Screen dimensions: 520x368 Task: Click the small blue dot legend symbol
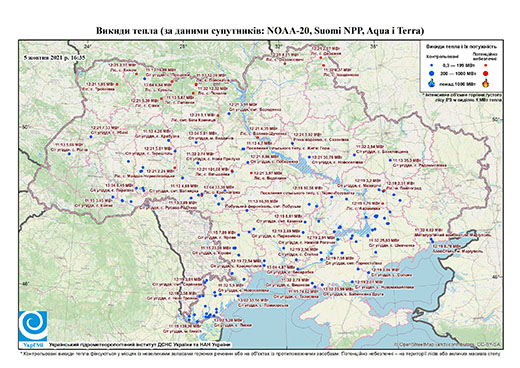(432, 65)
